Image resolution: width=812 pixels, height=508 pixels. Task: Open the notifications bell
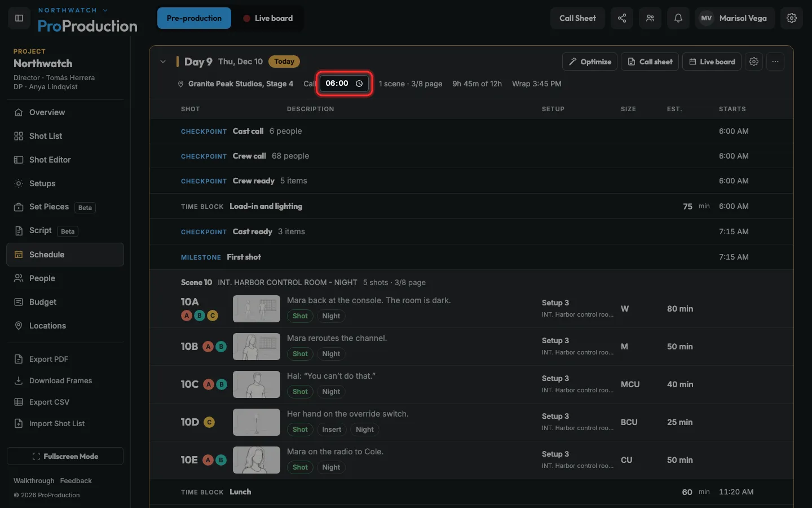[x=678, y=18]
